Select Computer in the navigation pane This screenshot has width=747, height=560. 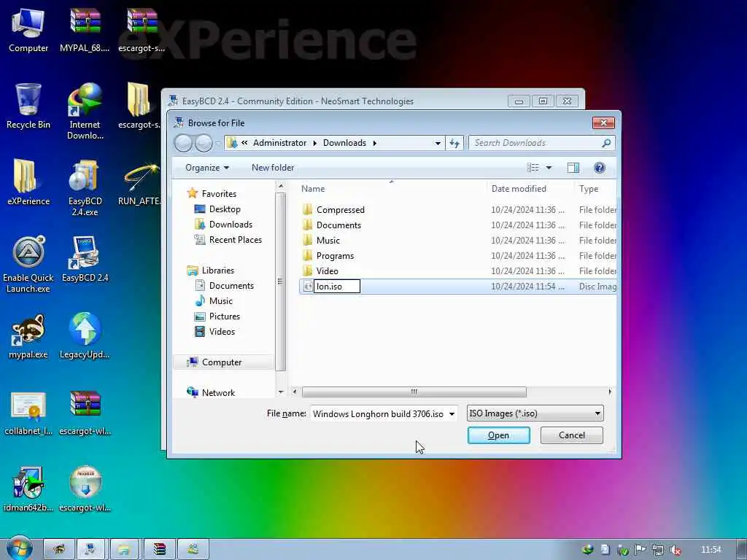pos(222,362)
